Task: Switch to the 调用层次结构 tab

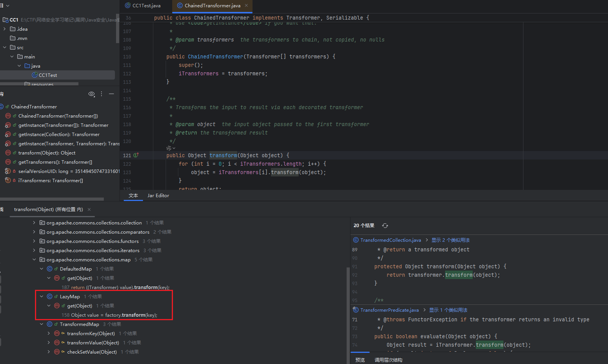Action: coord(388,360)
